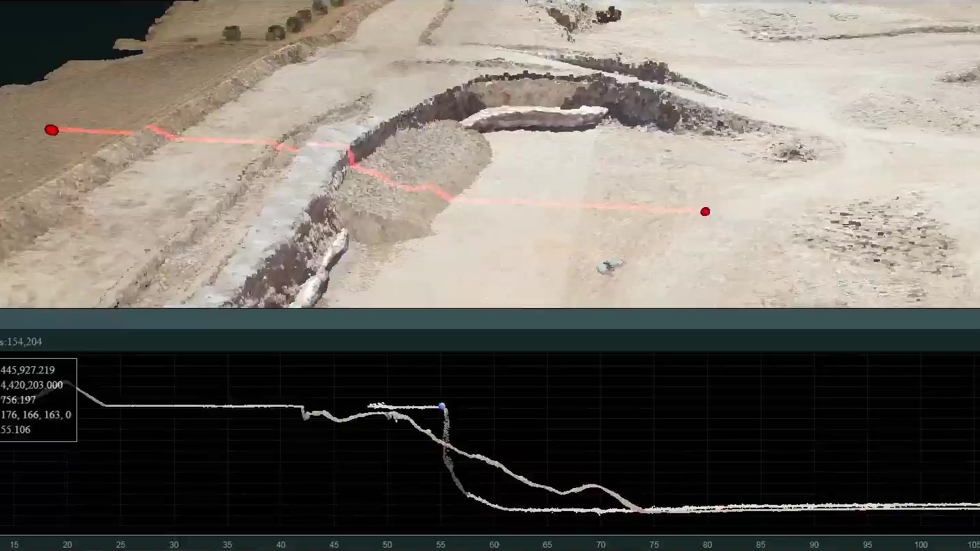Click the points count status text
This screenshot has height=551, width=980.
click(x=21, y=342)
